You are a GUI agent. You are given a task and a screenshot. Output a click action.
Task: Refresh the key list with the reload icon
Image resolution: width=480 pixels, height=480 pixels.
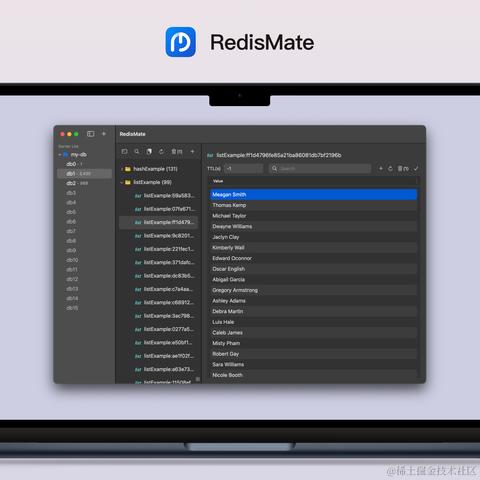(162, 151)
